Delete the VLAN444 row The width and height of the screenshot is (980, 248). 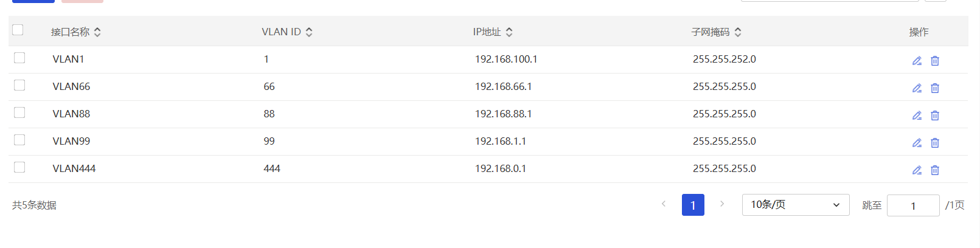tap(935, 170)
